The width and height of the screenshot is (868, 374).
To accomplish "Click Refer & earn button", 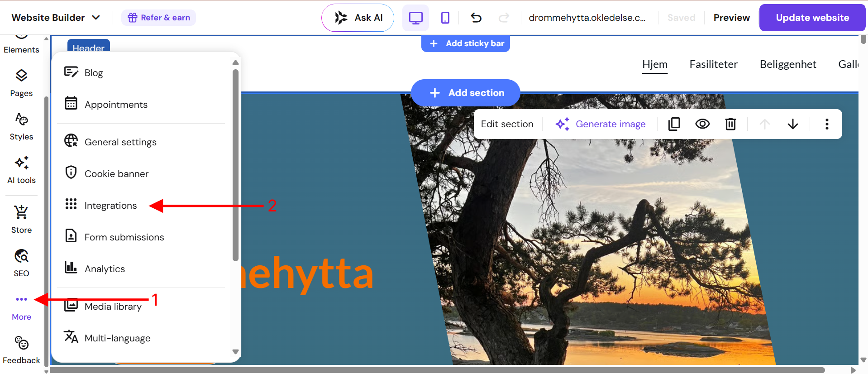I will pyautogui.click(x=158, y=18).
